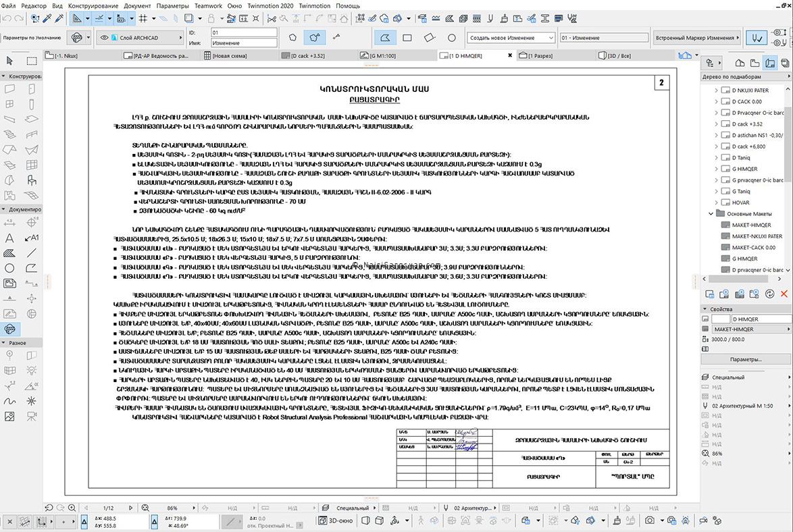Select the Dimension tool in toolbox

click(9, 223)
